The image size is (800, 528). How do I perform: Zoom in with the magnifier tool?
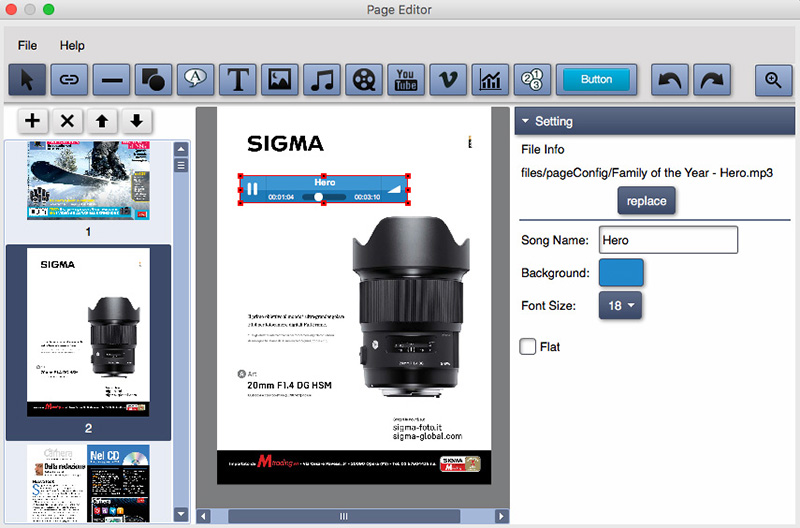coord(773,80)
